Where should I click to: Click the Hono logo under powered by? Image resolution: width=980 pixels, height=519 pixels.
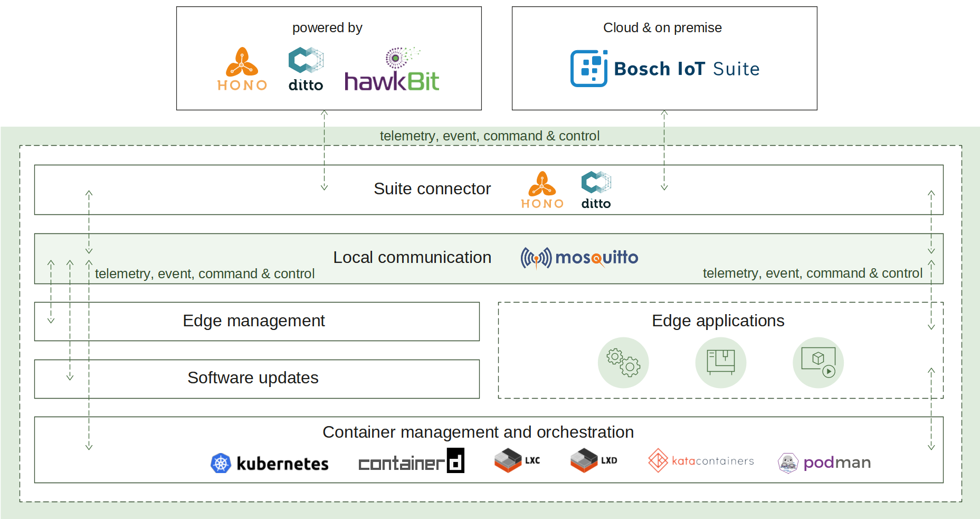(242, 69)
